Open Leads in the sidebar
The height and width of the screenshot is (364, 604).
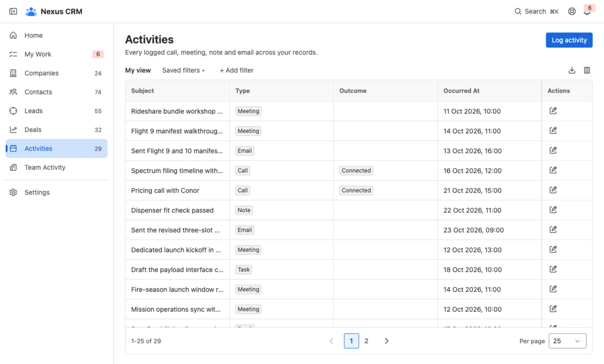point(57,111)
